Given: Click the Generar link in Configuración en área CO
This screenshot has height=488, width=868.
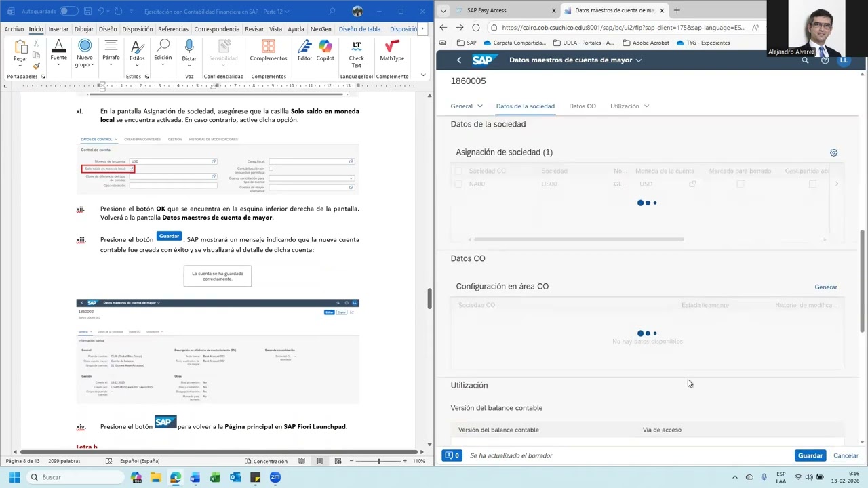Looking at the screenshot, I should 826,287.
